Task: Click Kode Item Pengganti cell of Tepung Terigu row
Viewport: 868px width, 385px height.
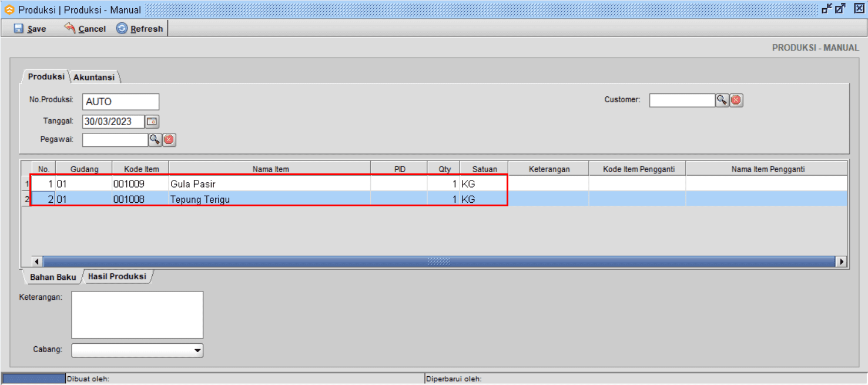Action: 638,199
